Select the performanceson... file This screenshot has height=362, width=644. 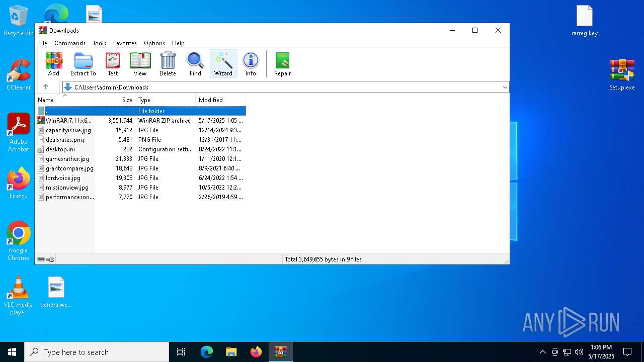point(141,197)
